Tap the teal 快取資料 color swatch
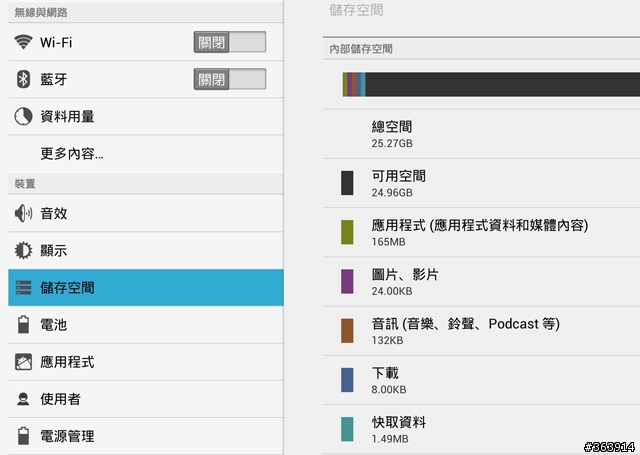This screenshot has height=455, width=640. pyautogui.click(x=347, y=429)
